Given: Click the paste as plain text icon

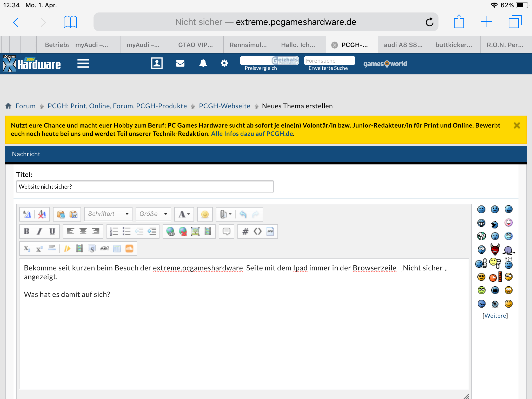Looking at the screenshot, I should 61,214.
